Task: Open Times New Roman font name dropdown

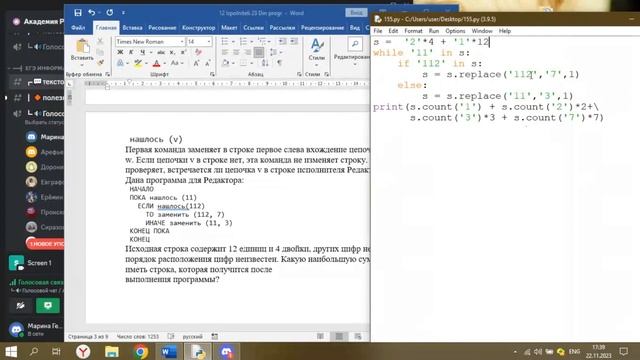Action: point(182,42)
